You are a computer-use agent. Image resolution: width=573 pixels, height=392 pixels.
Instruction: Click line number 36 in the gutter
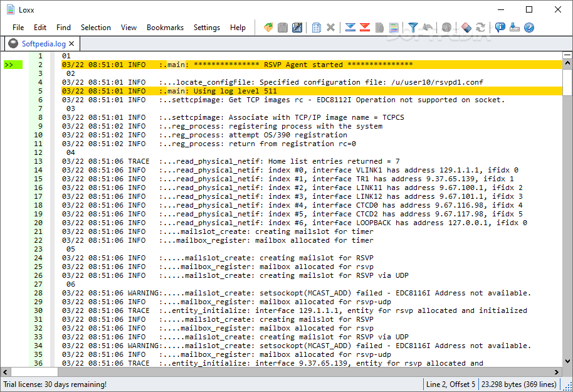coord(38,363)
